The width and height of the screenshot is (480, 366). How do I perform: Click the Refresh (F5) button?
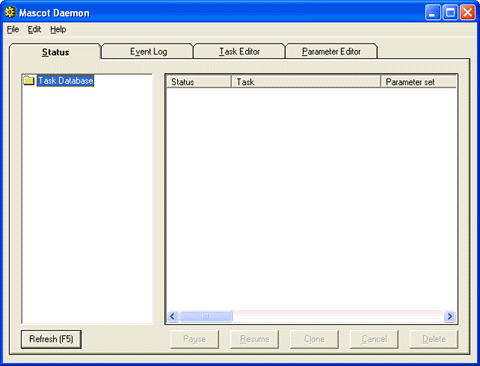pyautogui.click(x=51, y=339)
